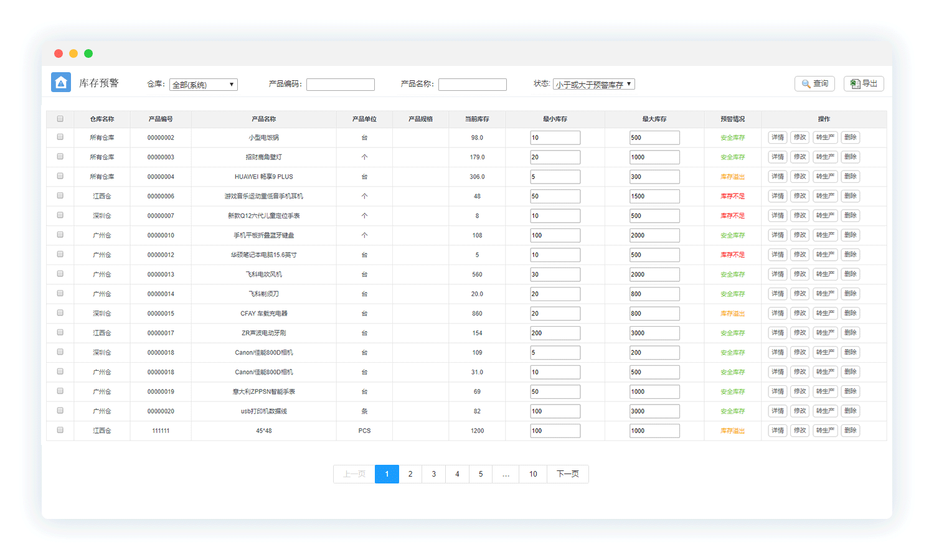Click 修改 for product 00000007

[x=800, y=216]
